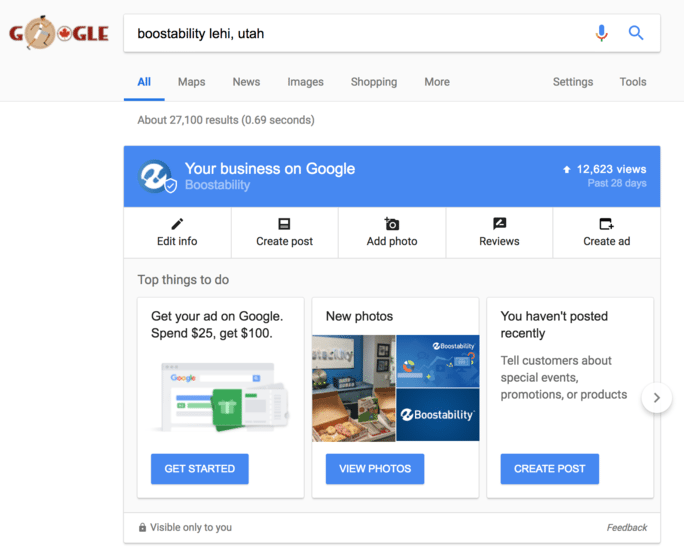Click the Your business on Google heading
Image resolution: width=684 pixels, height=558 pixels.
[x=270, y=169]
